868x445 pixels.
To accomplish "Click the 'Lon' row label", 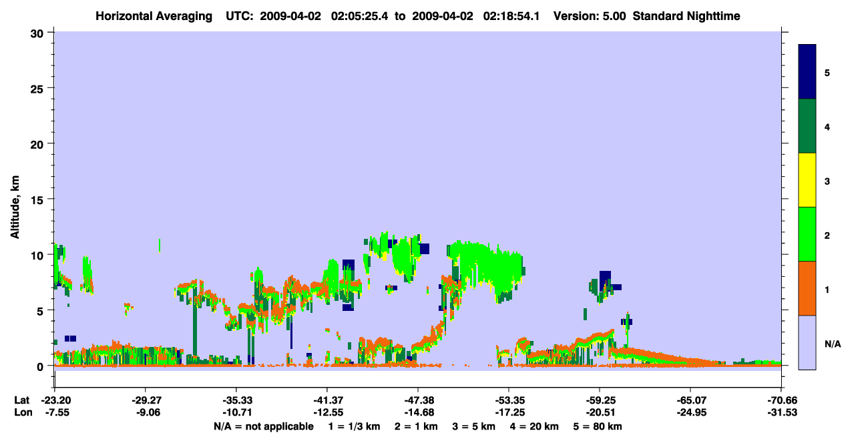I will [x=22, y=412].
